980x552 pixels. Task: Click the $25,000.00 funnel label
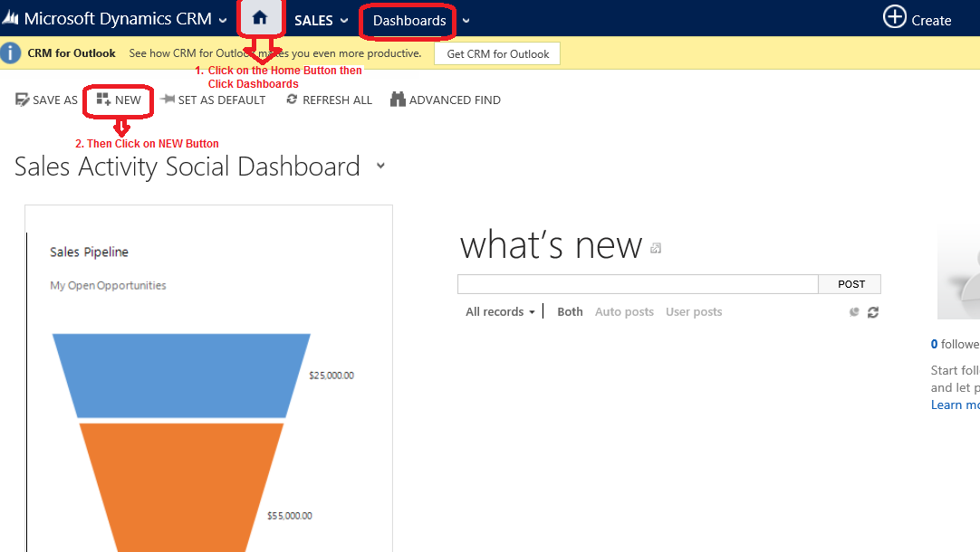pyautogui.click(x=331, y=376)
